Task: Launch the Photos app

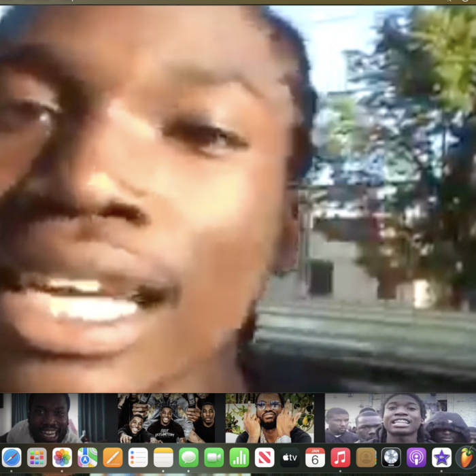Action: (x=62, y=457)
